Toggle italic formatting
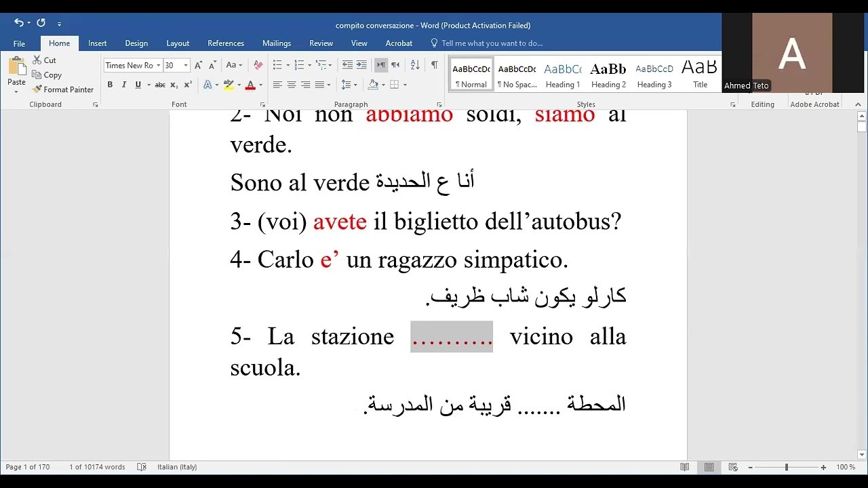The height and width of the screenshot is (488, 868). (x=124, y=85)
